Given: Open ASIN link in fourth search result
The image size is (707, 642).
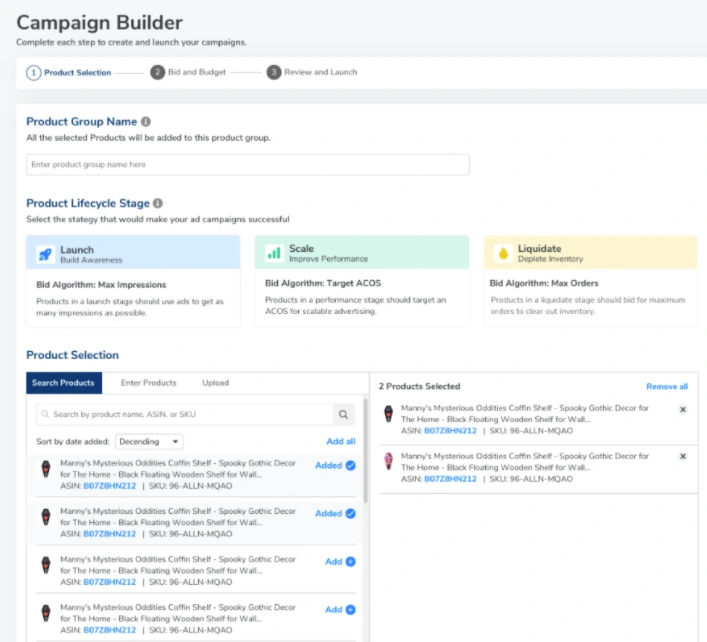Looking at the screenshot, I should coord(110,630).
